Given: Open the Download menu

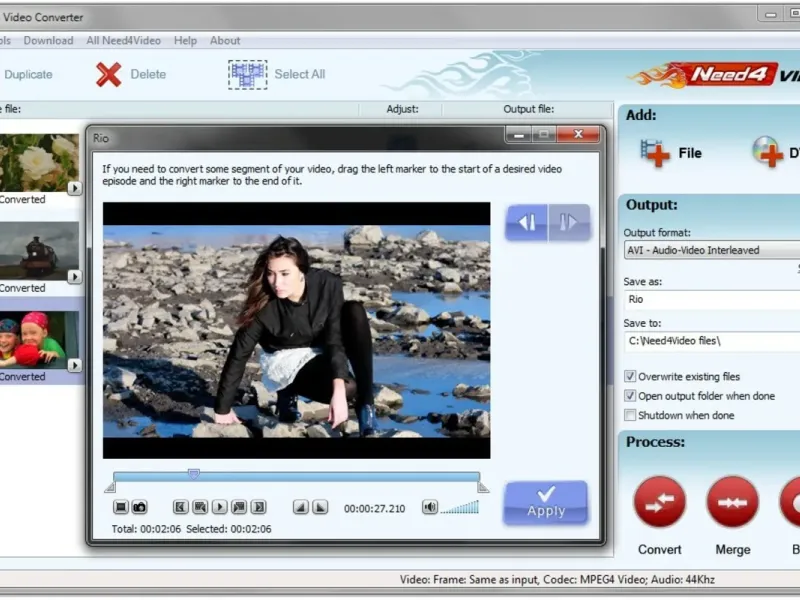Looking at the screenshot, I should 48,41.
